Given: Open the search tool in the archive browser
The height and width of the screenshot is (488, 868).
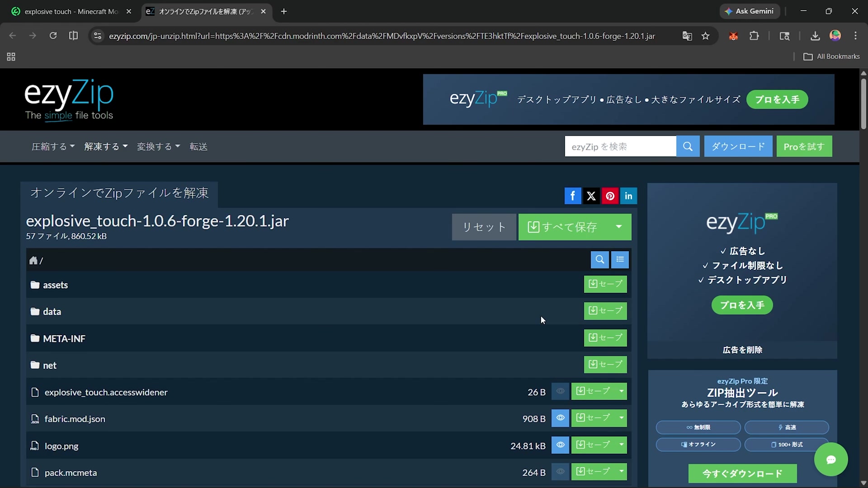Looking at the screenshot, I should coord(599,260).
